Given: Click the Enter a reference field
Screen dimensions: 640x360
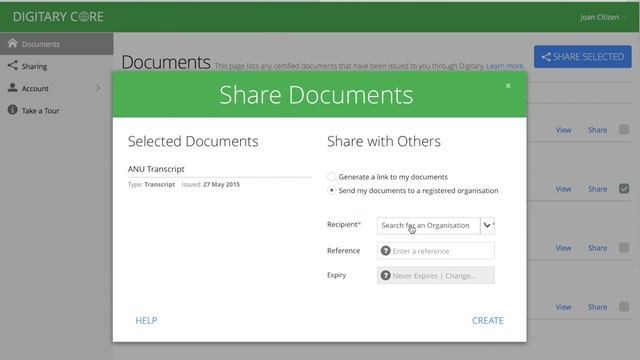Looking at the screenshot, I should (x=436, y=251).
